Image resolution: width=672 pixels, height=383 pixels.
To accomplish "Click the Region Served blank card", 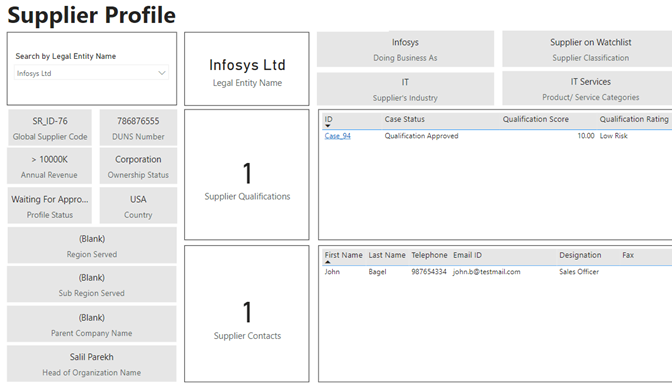I will point(92,245).
